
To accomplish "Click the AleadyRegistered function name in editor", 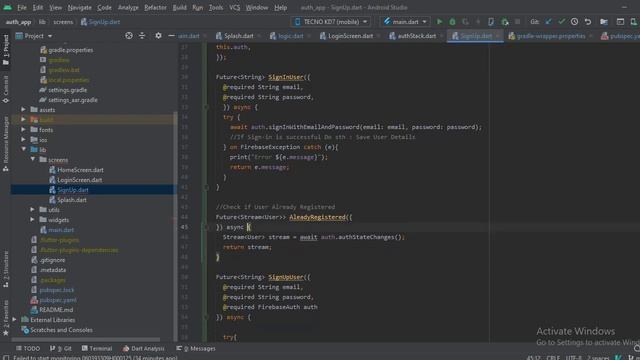I will click(x=317, y=217).
